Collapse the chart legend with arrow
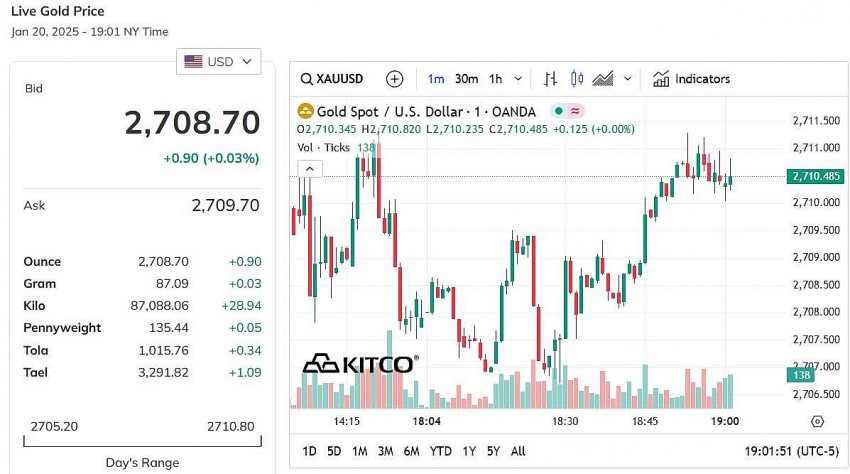This screenshot has width=850, height=474. [309, 168]
